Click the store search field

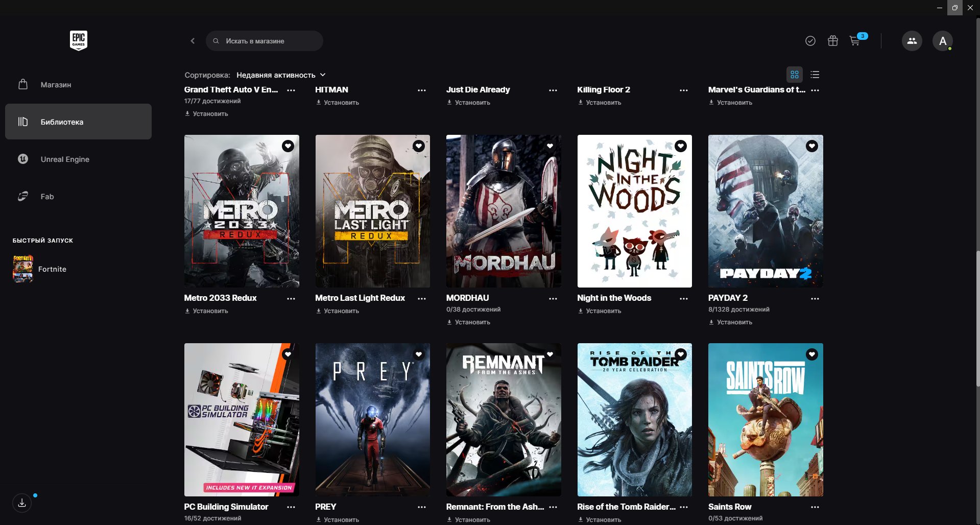coord(271,41)
